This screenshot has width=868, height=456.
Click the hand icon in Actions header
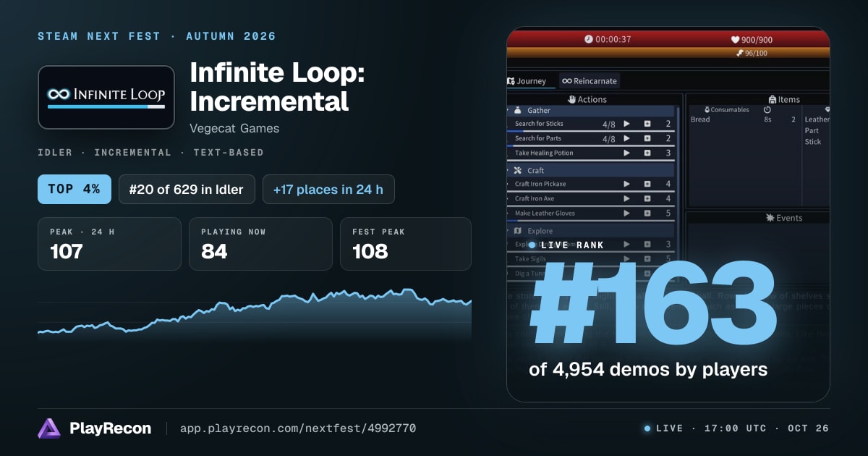(x=571, y=99)
